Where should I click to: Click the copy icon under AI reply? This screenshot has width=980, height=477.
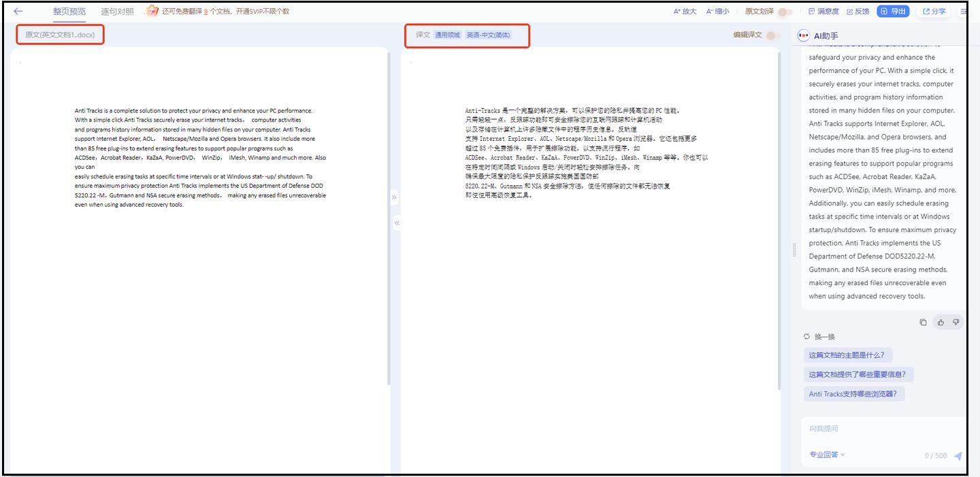tap(923, 322)
